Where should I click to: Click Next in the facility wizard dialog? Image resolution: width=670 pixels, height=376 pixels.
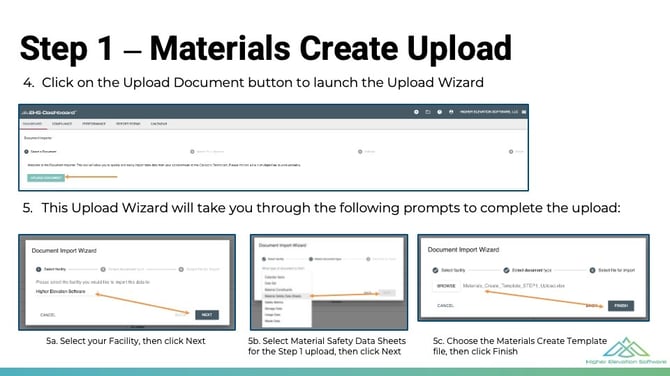click(x=207, y=315)
